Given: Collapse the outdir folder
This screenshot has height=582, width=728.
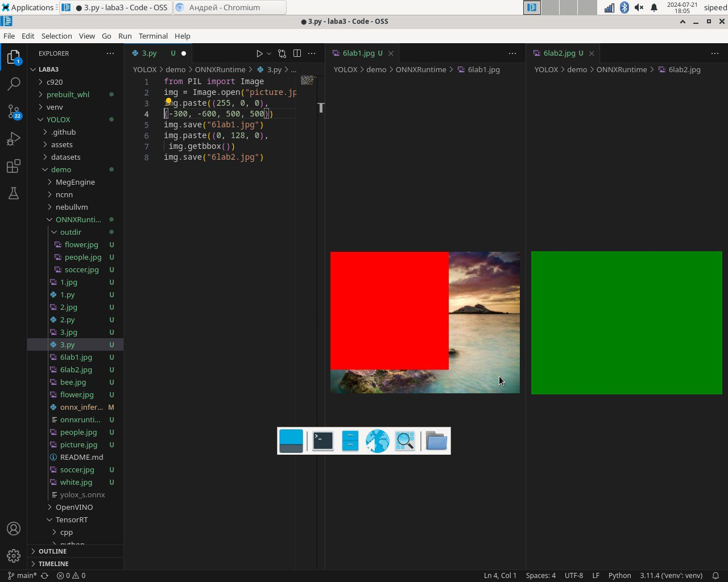Looking at the screenshot, I should pyautogui.click(x=71, y=232).
